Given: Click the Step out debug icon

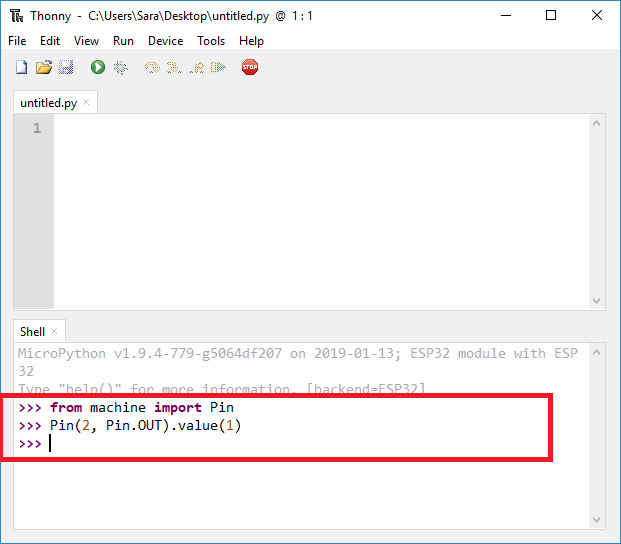Looking at the screenshot, I should pyautogui.click(x=196, y=67).
